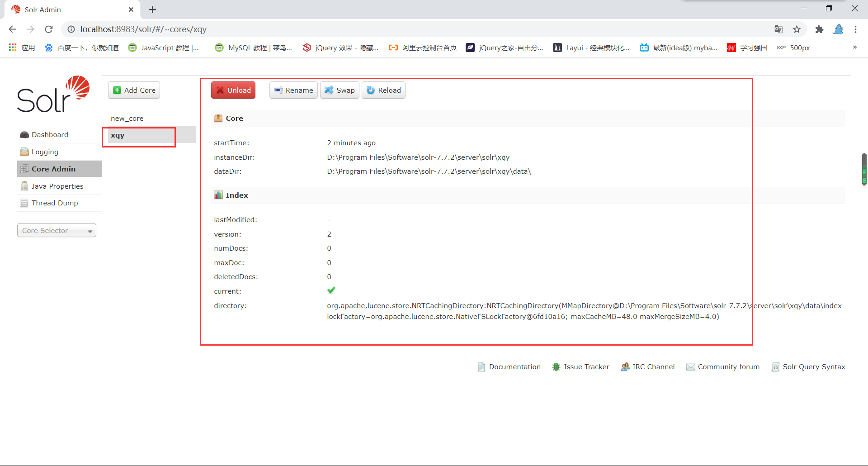Open the Core Selector dropdown

coord(57,230)
